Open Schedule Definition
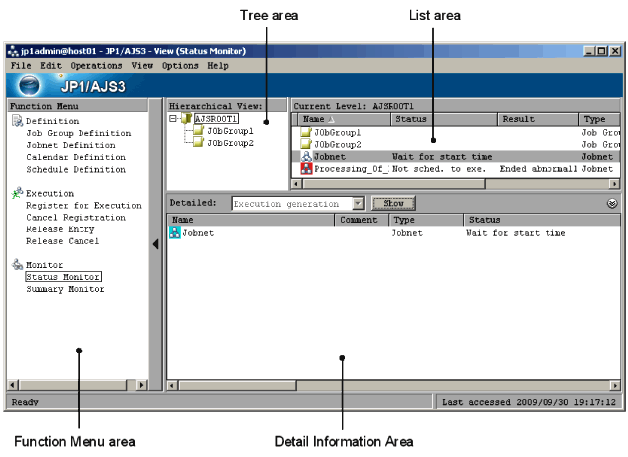Viewport: 628px width, 457px height. 76,169
